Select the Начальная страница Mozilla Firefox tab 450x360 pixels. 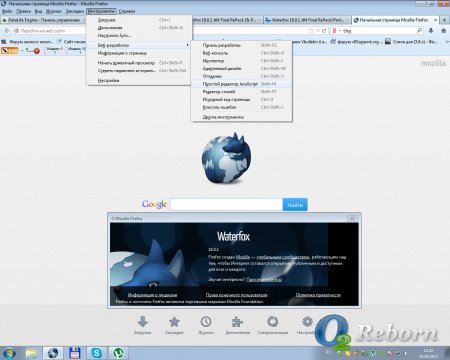coord(395,20)
